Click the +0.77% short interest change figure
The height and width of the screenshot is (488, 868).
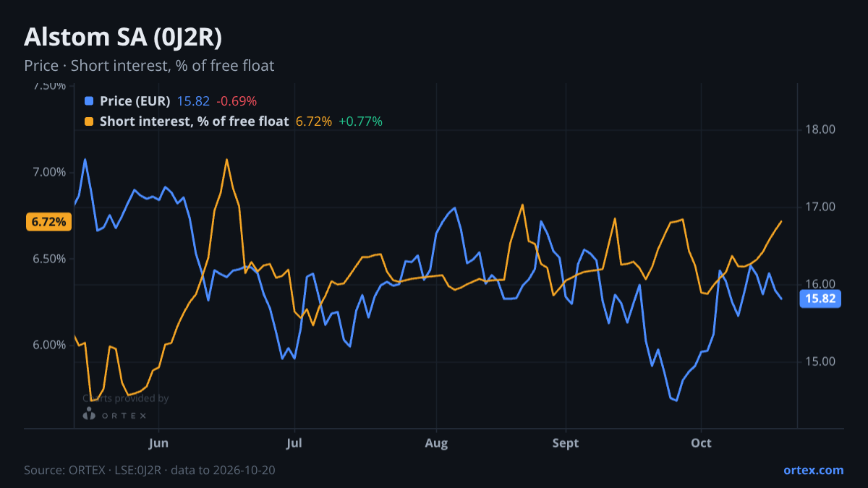(x=361, y=121)
